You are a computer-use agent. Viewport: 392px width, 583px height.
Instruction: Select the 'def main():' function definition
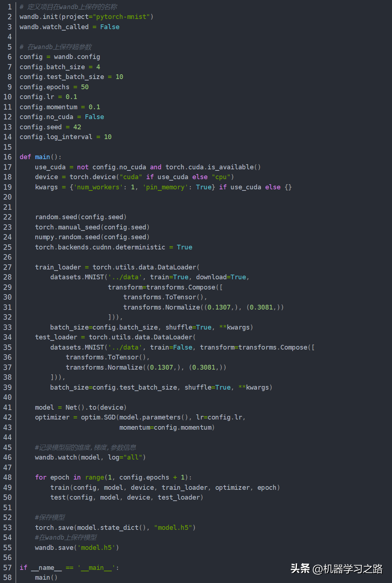click(40, 157)
